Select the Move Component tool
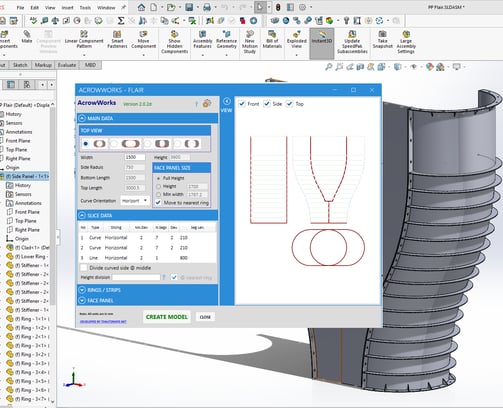 point(143,40)
